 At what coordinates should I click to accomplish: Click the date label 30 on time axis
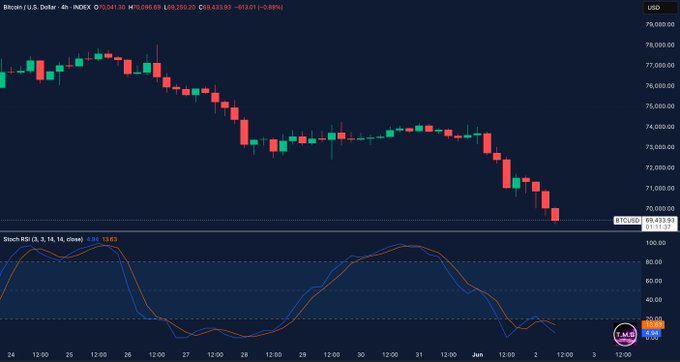pos(361,355)
